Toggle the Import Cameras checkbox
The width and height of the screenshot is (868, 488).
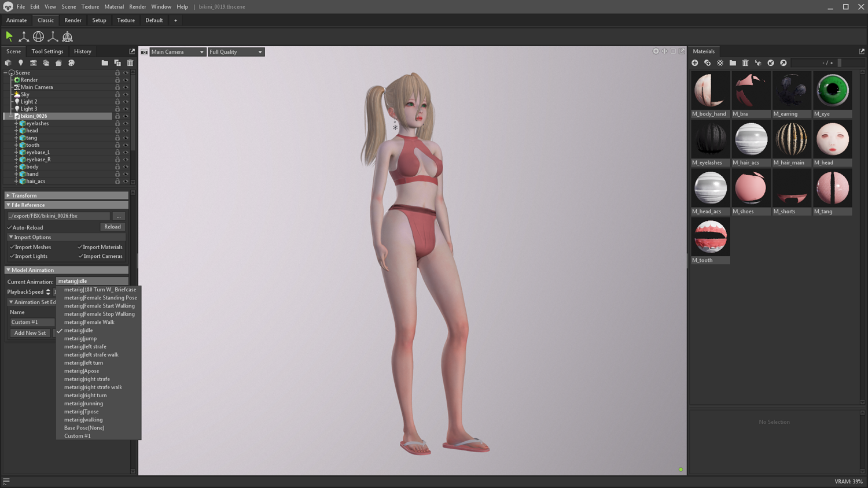[80, 256]
